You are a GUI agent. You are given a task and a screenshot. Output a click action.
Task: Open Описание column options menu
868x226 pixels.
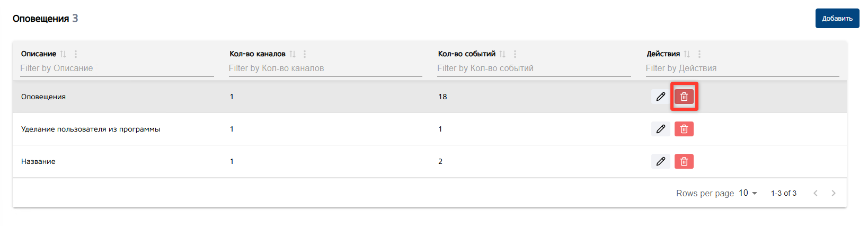tap(76, 54)
